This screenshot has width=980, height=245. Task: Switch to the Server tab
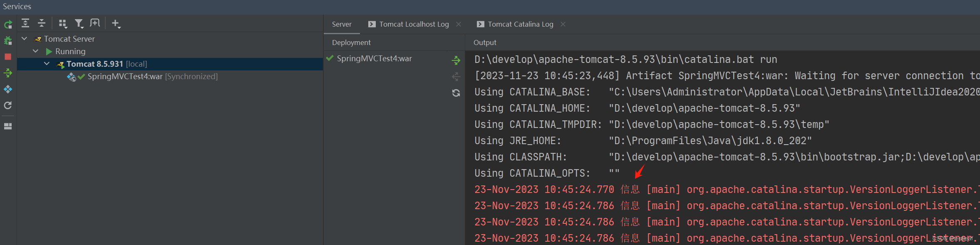342,24
